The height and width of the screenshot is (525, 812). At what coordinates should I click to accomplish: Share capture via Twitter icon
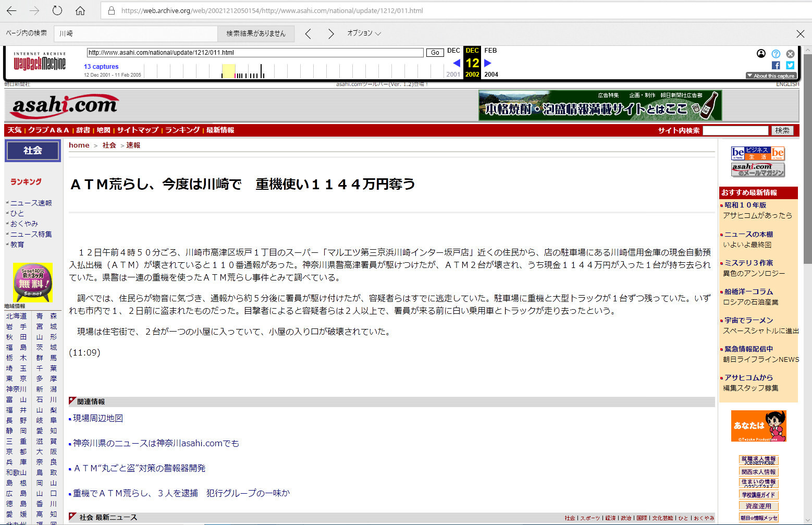coord(790,65)
